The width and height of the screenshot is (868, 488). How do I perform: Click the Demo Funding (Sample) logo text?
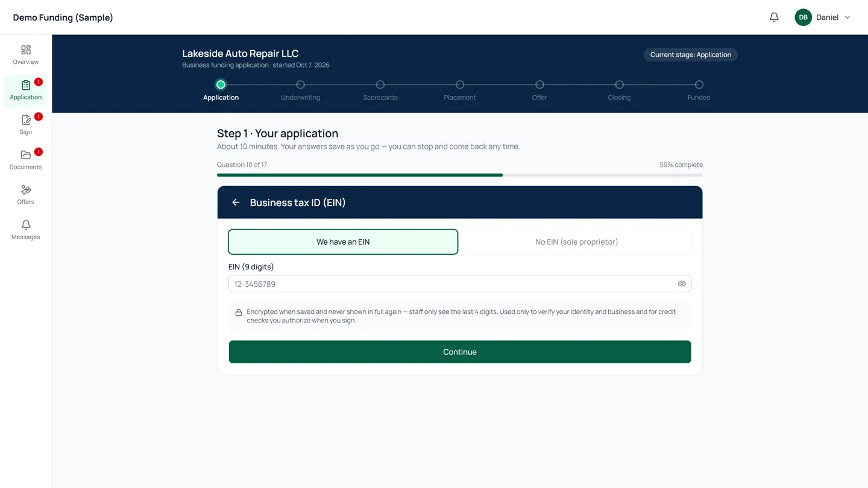point(63,17)
